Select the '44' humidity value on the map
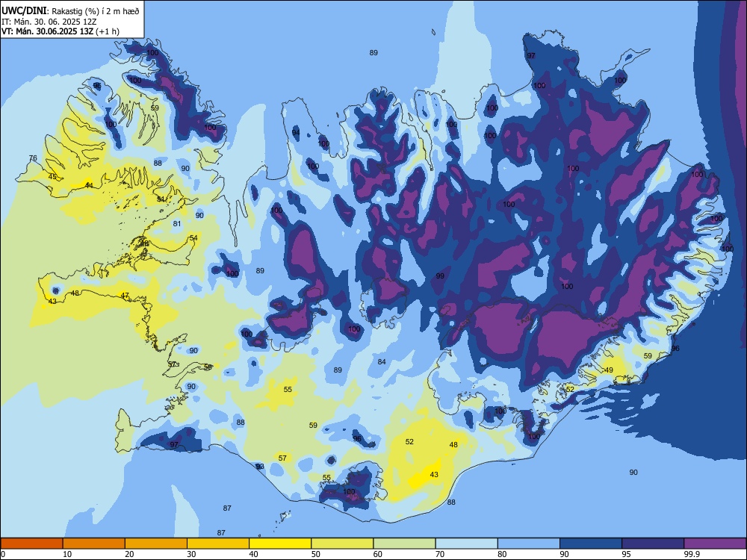Image resolution: width=747 pixels, height=560 pixels. [x=89, y=185]
